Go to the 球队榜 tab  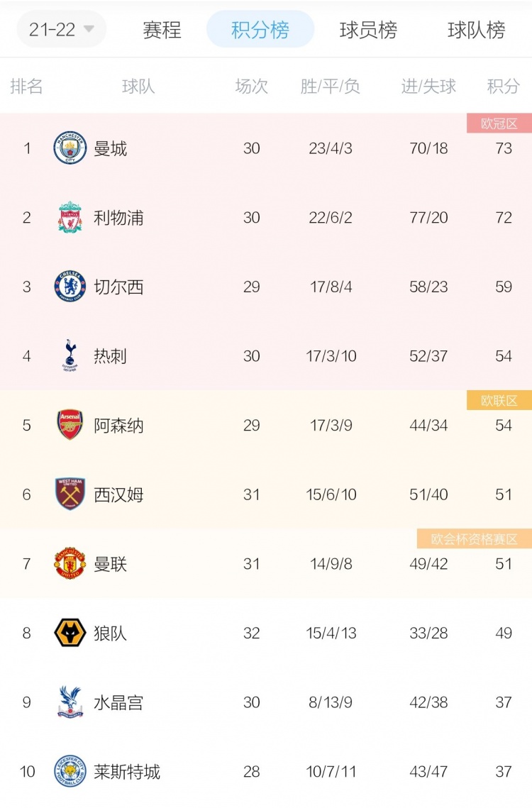[477, 30]
